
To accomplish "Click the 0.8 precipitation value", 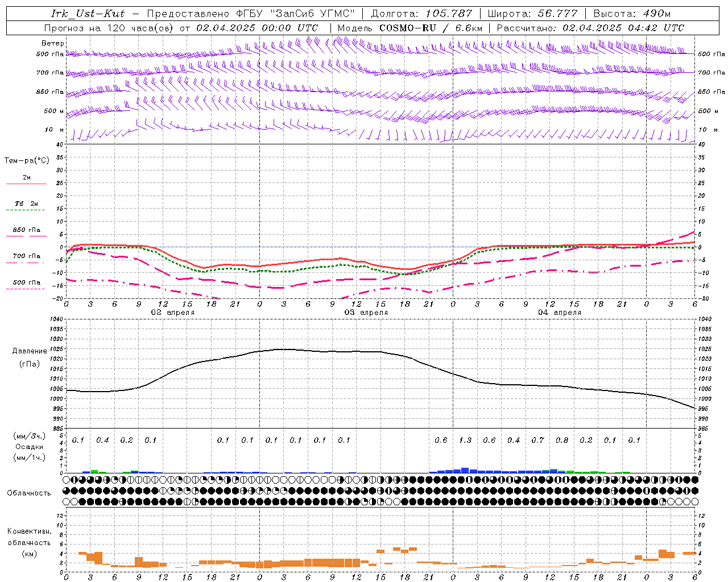I will pyautogui.click(x=562, y=440).
